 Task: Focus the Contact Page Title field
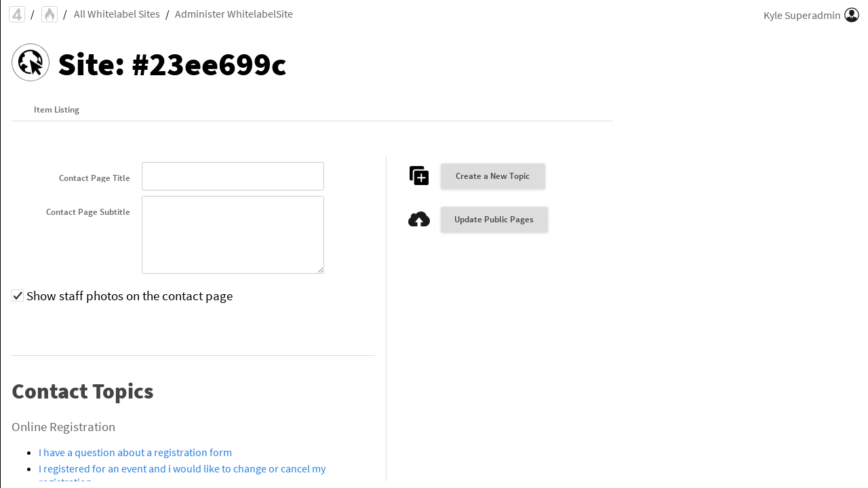233,176
